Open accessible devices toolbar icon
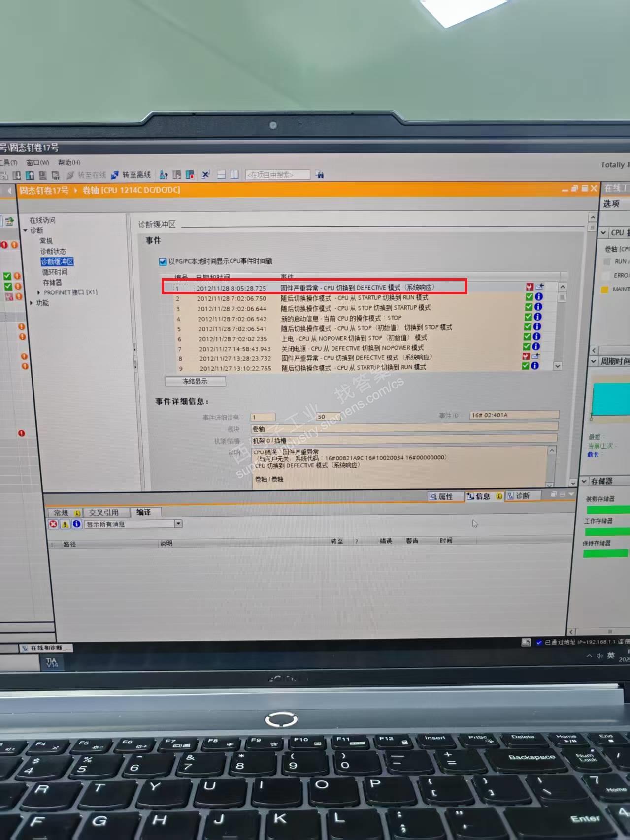Screen dimensions: 630x840 click(x=164, y=175)
